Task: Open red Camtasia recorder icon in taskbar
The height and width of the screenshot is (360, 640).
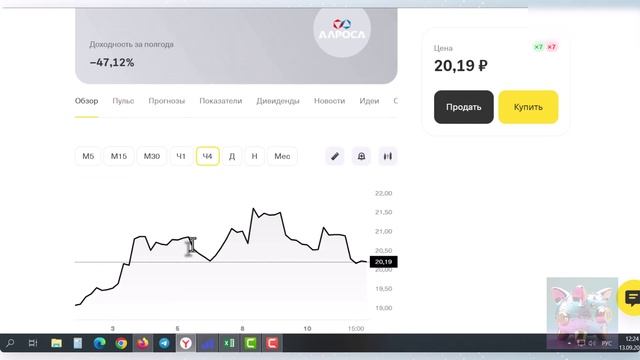Action: pos(272,343)
